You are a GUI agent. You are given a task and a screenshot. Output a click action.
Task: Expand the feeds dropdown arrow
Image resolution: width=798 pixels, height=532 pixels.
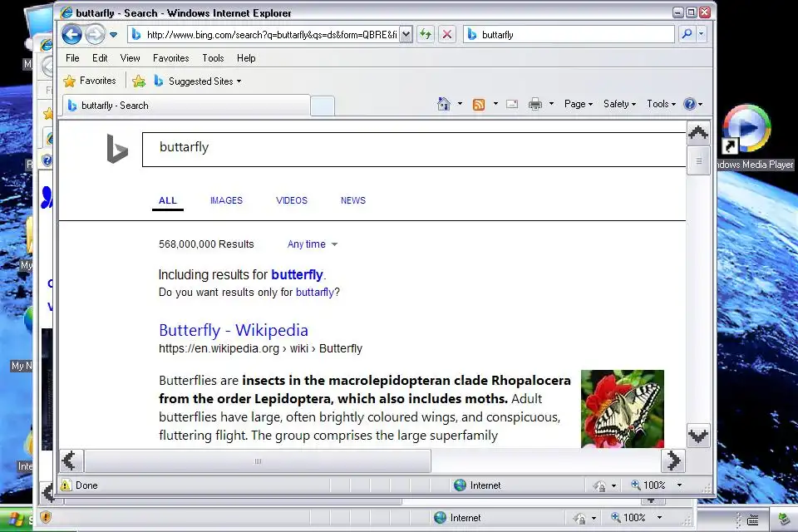[495, 104]
